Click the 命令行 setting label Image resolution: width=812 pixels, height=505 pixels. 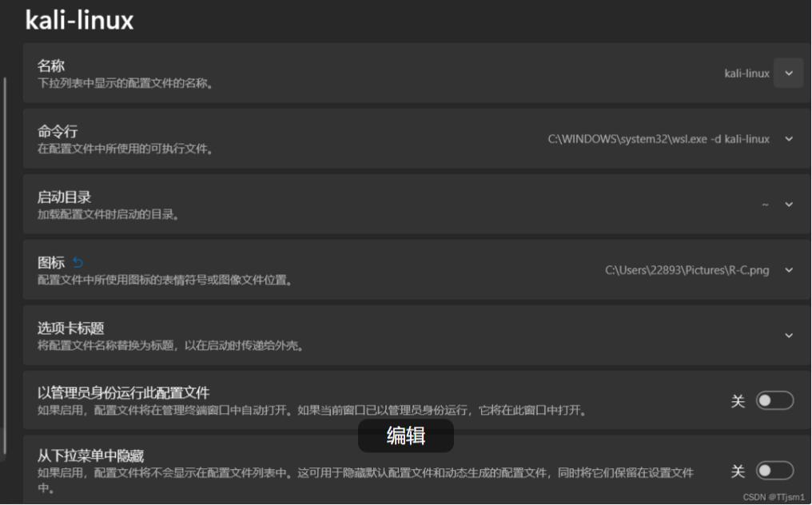pos(58,132)
